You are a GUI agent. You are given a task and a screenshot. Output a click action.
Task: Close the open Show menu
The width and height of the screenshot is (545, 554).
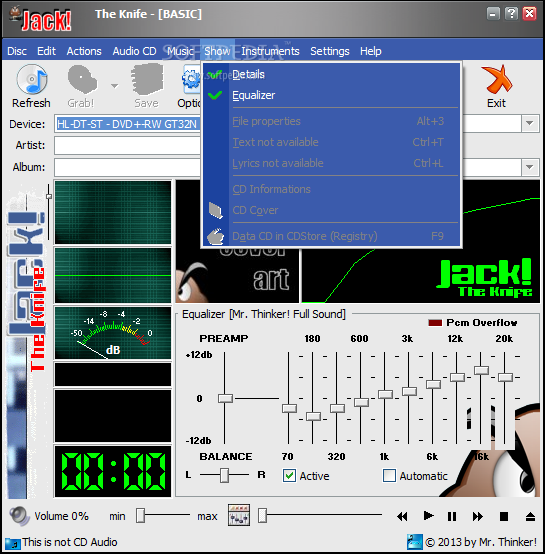pos(217,51)
